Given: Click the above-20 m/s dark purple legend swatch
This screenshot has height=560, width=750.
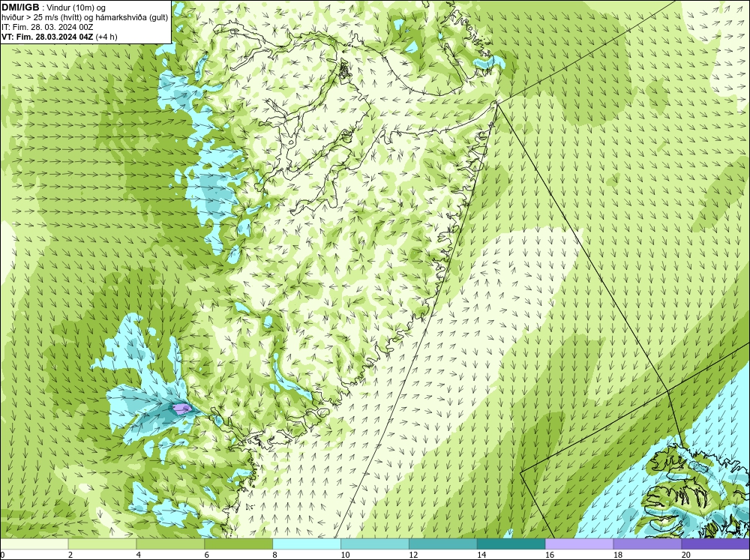Looking at the screenshot, I should tap(715, 544).
